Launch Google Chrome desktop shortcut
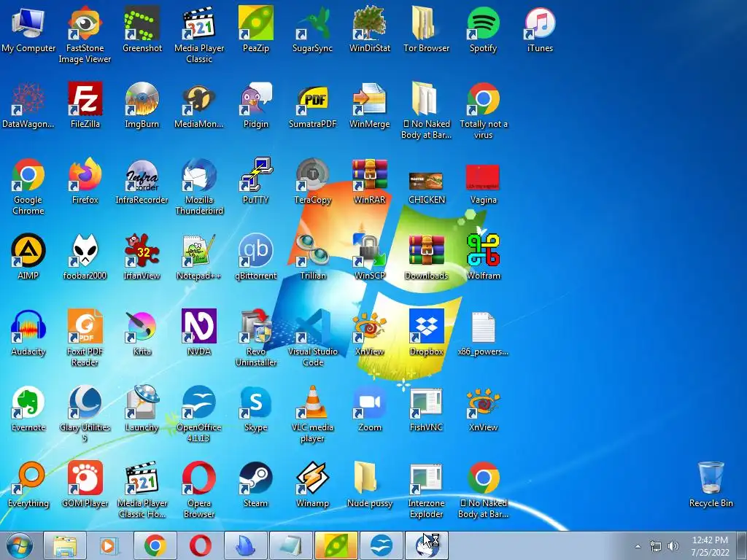 (28, 186)
